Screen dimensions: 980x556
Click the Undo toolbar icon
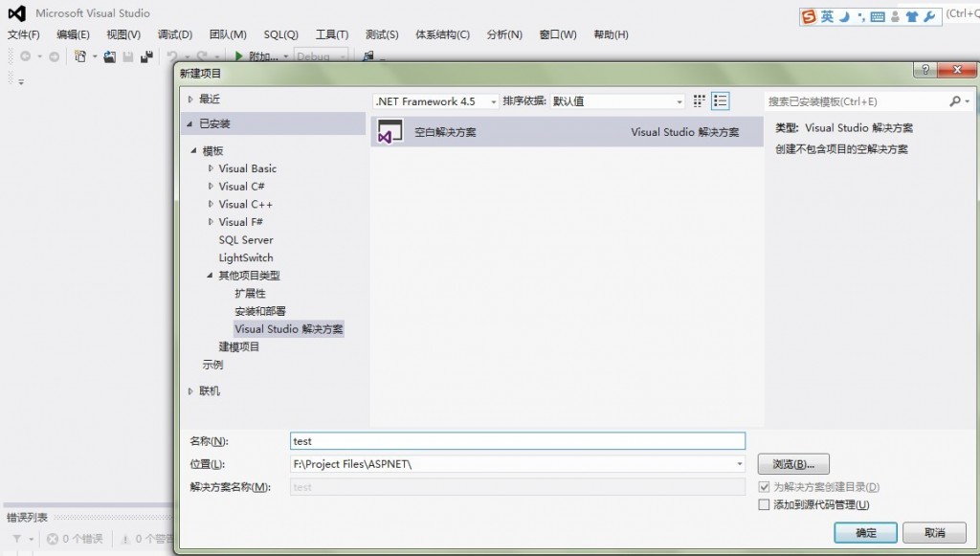172,56
